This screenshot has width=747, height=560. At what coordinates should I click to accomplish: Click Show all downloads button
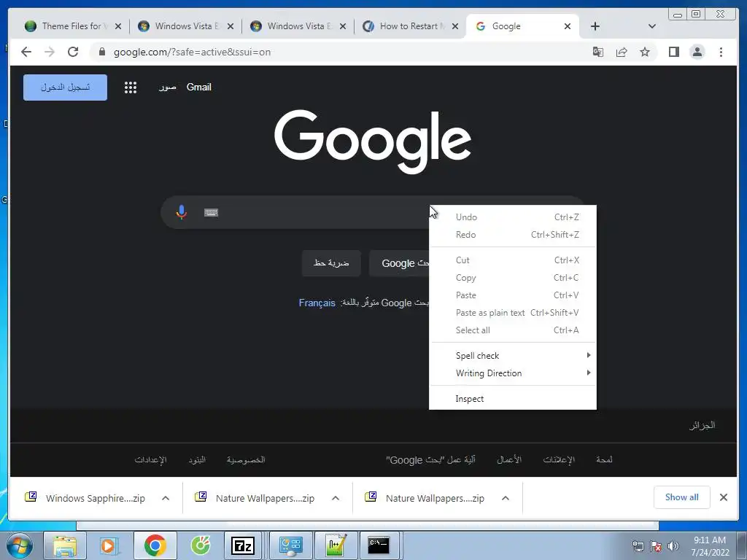coord(682,497)
